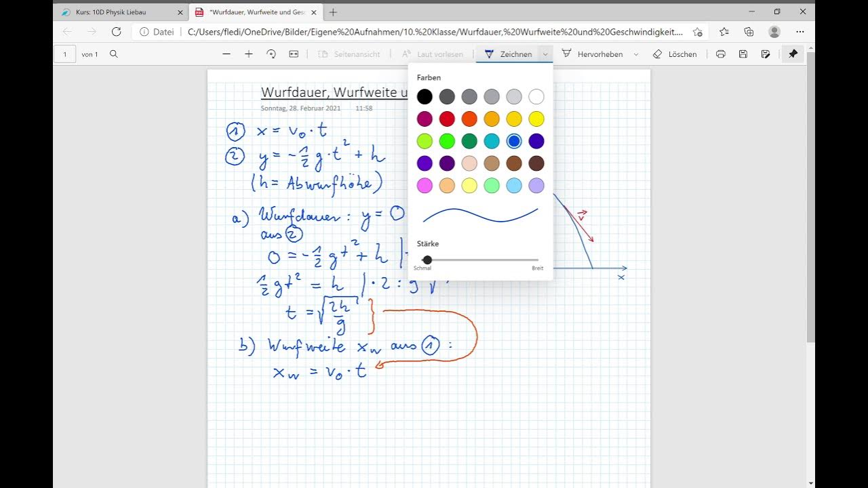Screen dimensions: 868x488
Task: Open the user profile avatar
Action: point(774,32)
